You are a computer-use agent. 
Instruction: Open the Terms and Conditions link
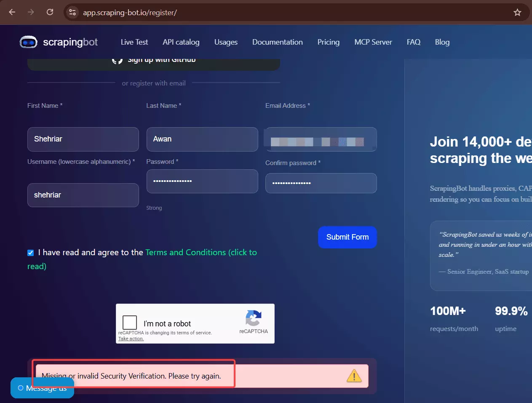tap(201, 252)
